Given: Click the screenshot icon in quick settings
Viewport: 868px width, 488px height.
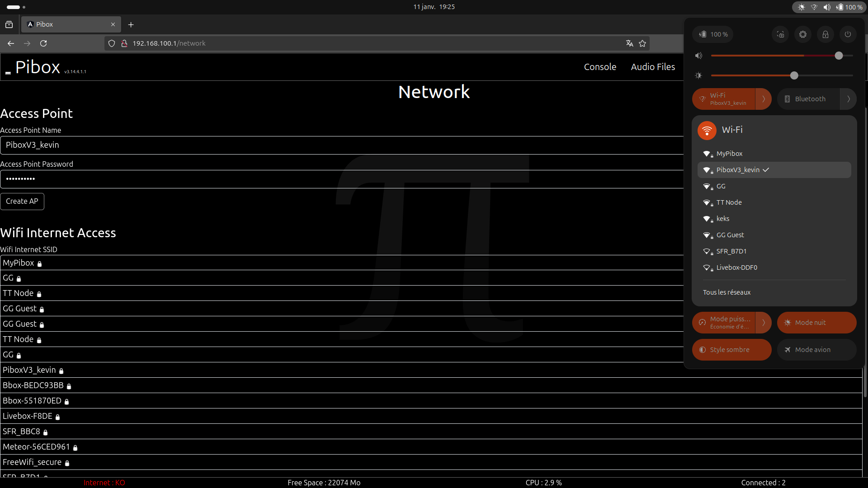Looking at the screenshot, I should [x=780, y=34].
